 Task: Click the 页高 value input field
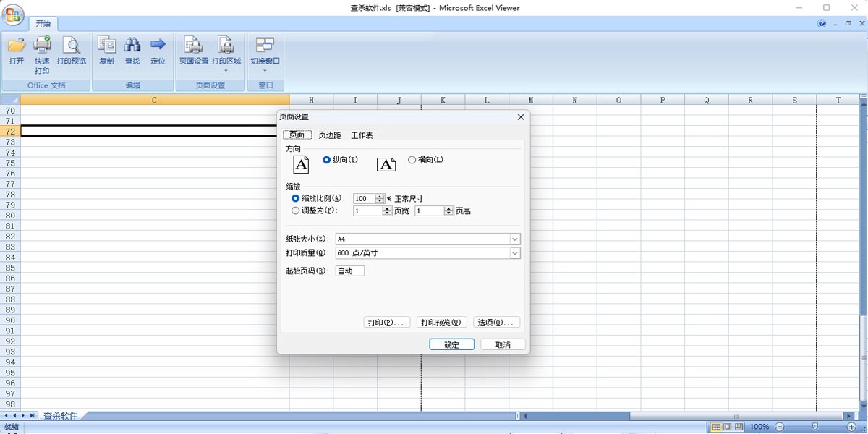tap(430, 210)
